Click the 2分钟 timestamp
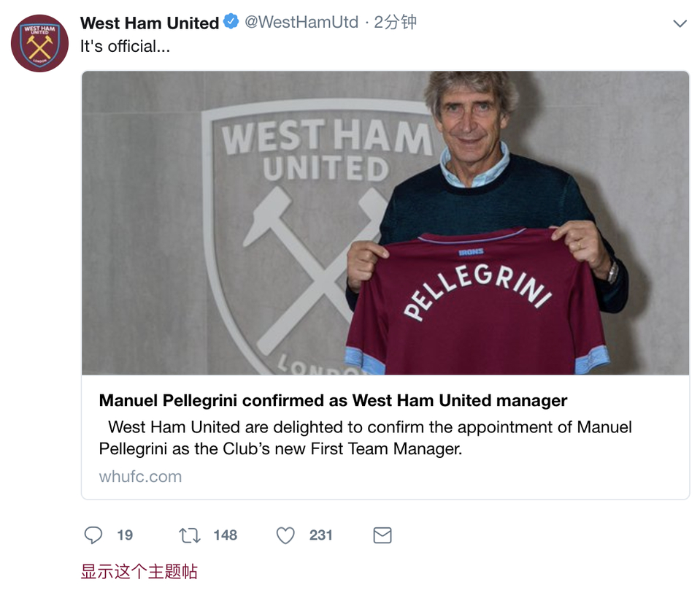This screenshot has height=593, width=700. tap(395, 23)
